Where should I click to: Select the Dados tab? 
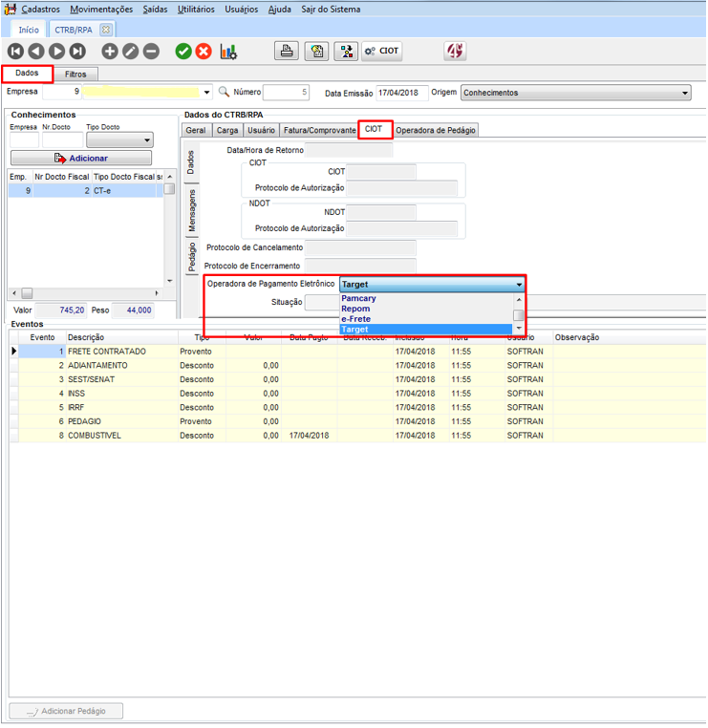click(x=27, y=74)
